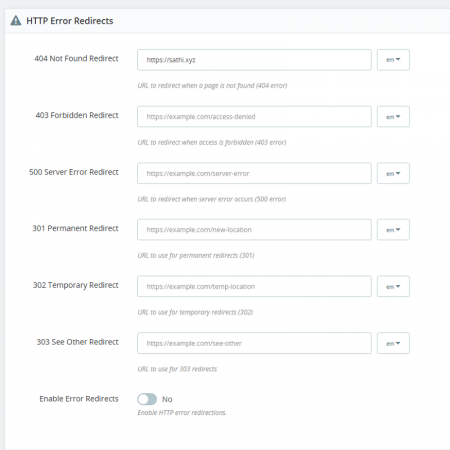The height and width of the screenshot is (450, 450).
Task: Click the HTTP Error Redirects section title
Action: click(70, 21)
